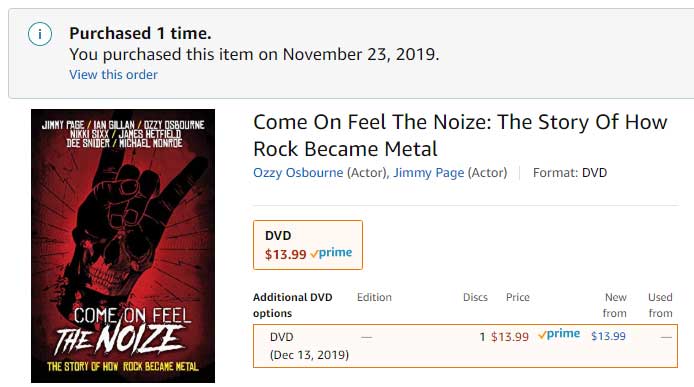The height and width of the screenshot is (387, 694).
Task: Click the Edition column header
Action: pos(374,297)
